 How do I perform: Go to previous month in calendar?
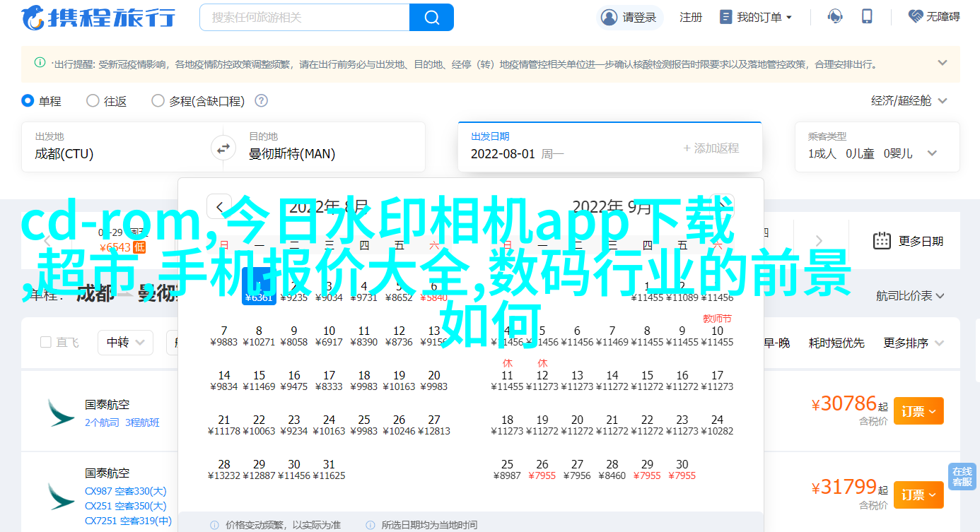pyautogui.click(x=219, y=206)
